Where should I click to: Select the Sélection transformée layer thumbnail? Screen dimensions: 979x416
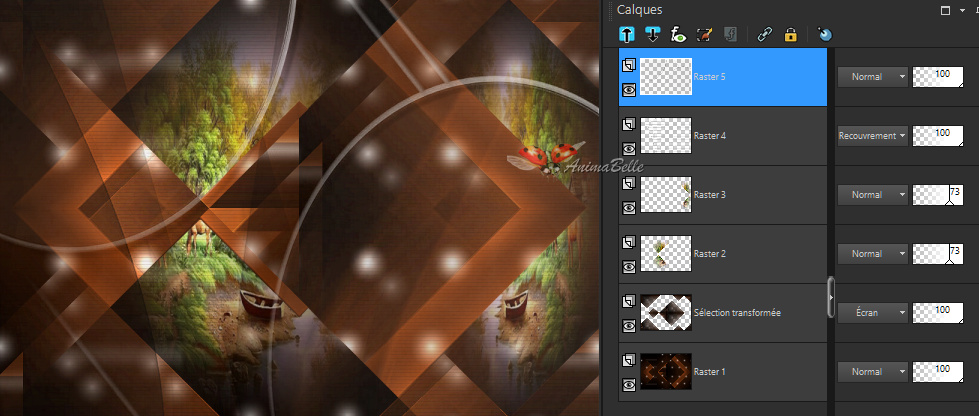click(666, 313)
